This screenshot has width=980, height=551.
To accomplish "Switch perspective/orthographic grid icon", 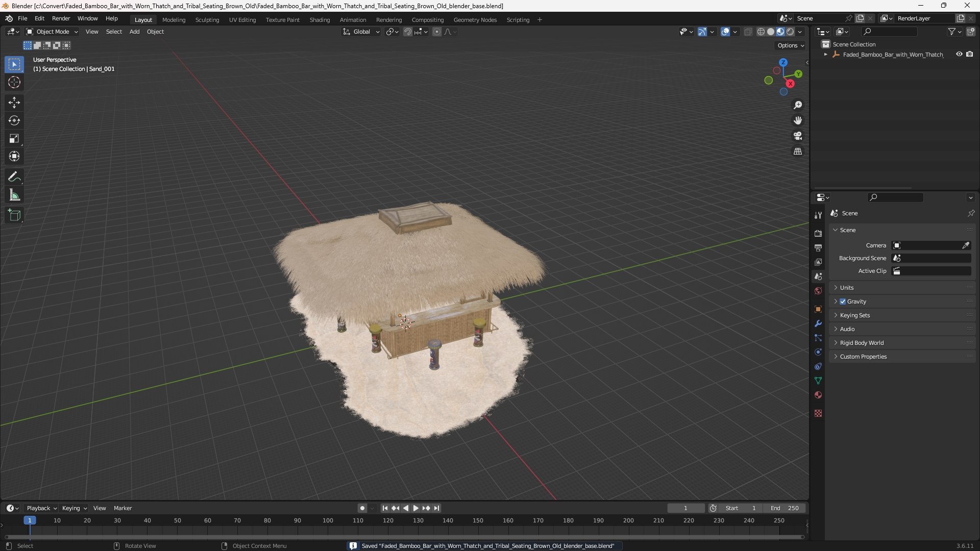I will [x=798, y=152].
